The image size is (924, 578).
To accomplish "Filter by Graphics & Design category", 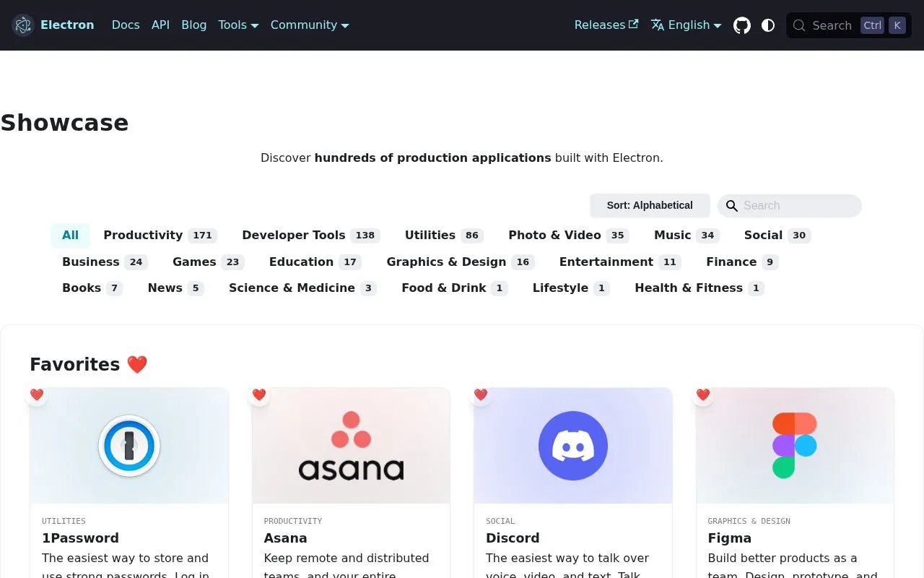I will pos(461,262).
